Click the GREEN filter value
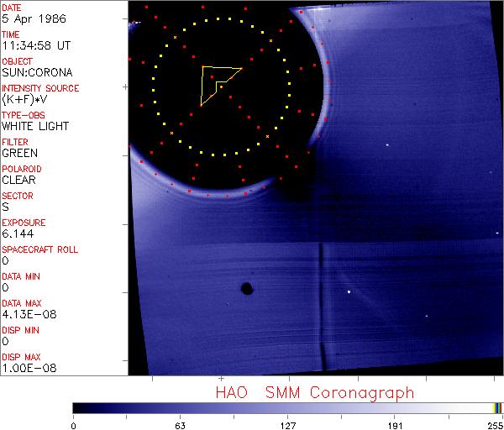 19,153
